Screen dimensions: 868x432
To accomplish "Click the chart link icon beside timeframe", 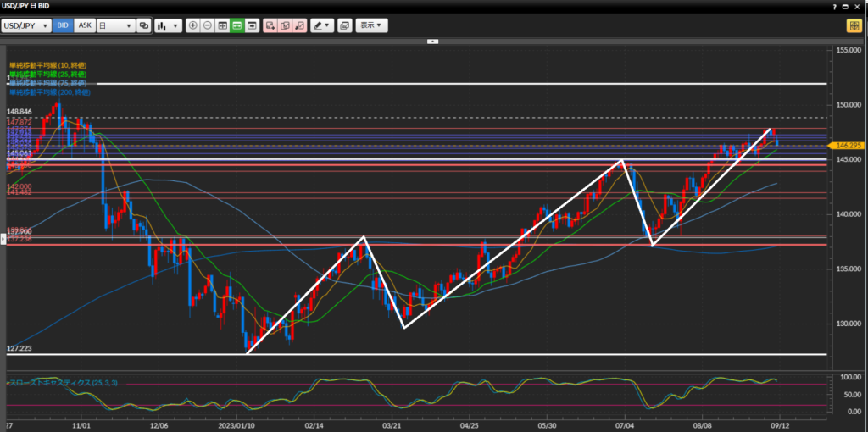I will tap(143, 25).
